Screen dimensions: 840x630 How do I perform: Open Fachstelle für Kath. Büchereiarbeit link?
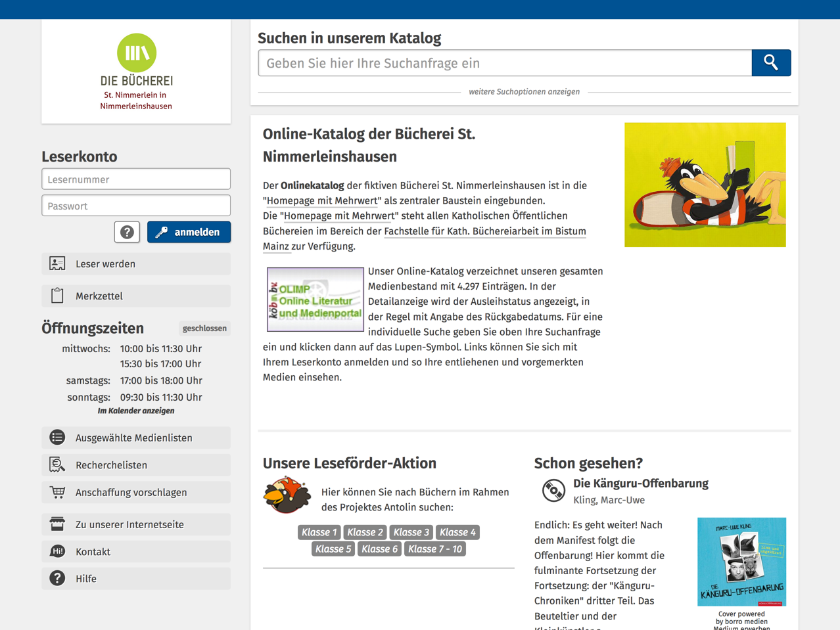pyautogui.click(x=484, y=231)
